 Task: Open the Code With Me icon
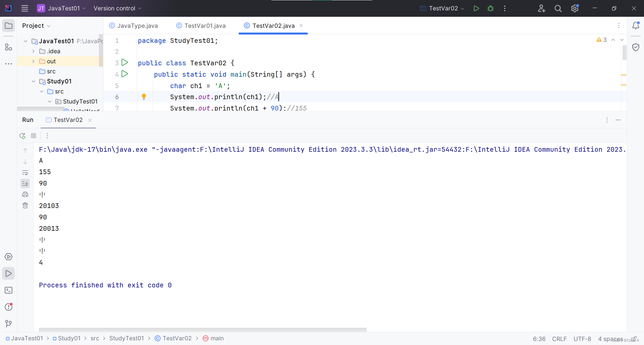[x=541, y=8]
